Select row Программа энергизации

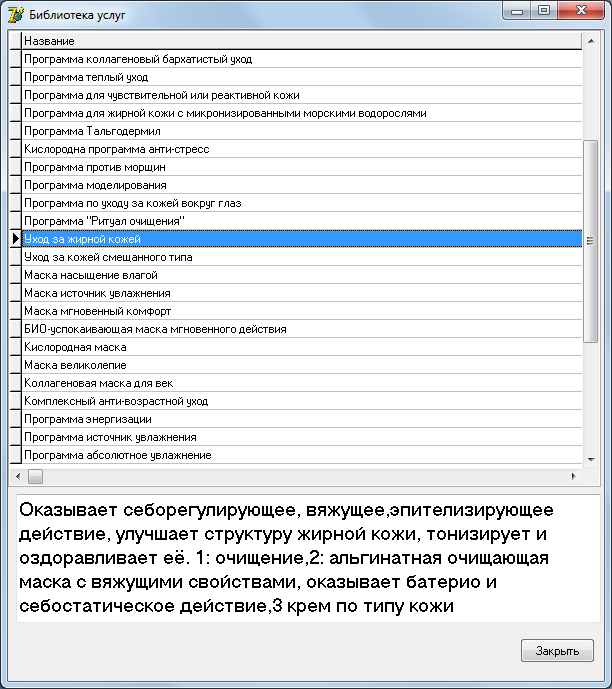point(302,419)
